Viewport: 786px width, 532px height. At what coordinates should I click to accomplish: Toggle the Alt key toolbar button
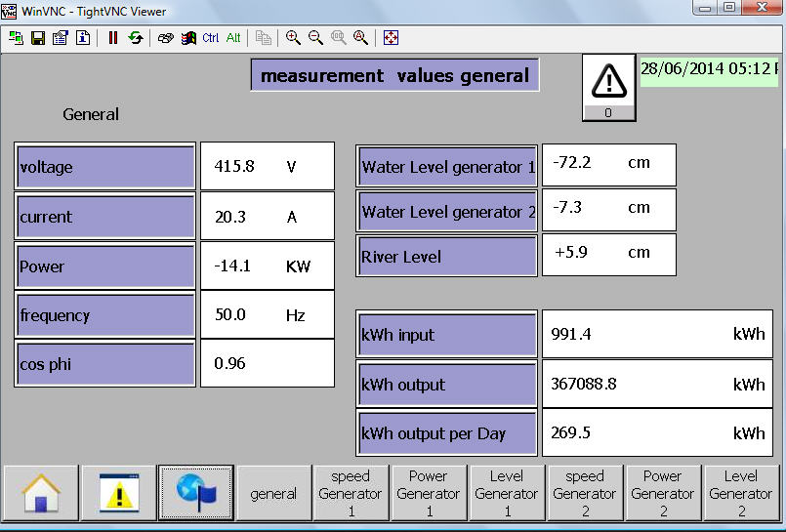click(x=233, y=38)
